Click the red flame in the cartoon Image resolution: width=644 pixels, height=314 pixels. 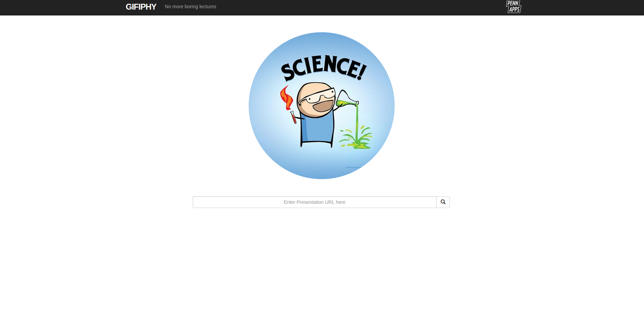[286, 97]
